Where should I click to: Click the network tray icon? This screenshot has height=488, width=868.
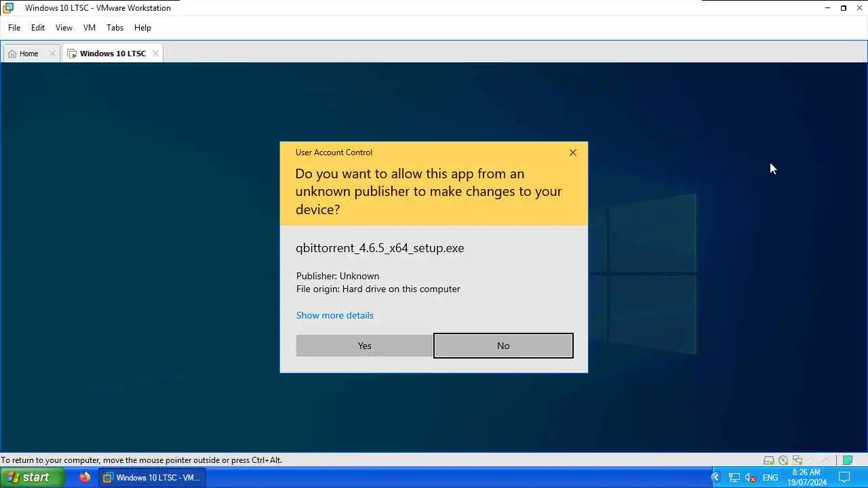[x=734, y=478]
